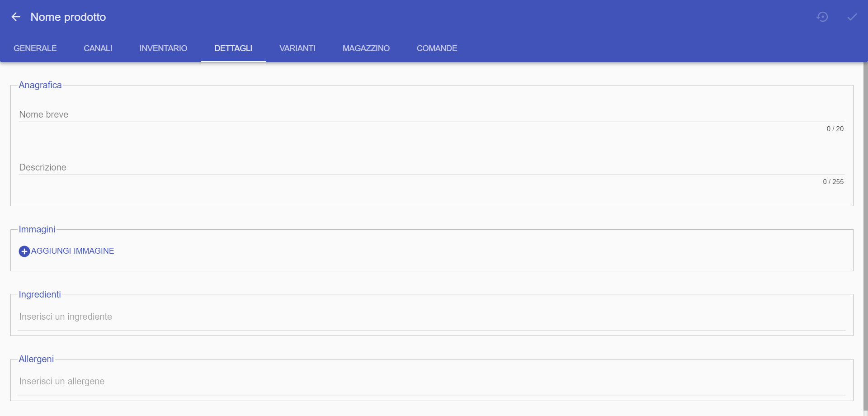Click the Anagrafica section label
868x416 pixels.
40,85
